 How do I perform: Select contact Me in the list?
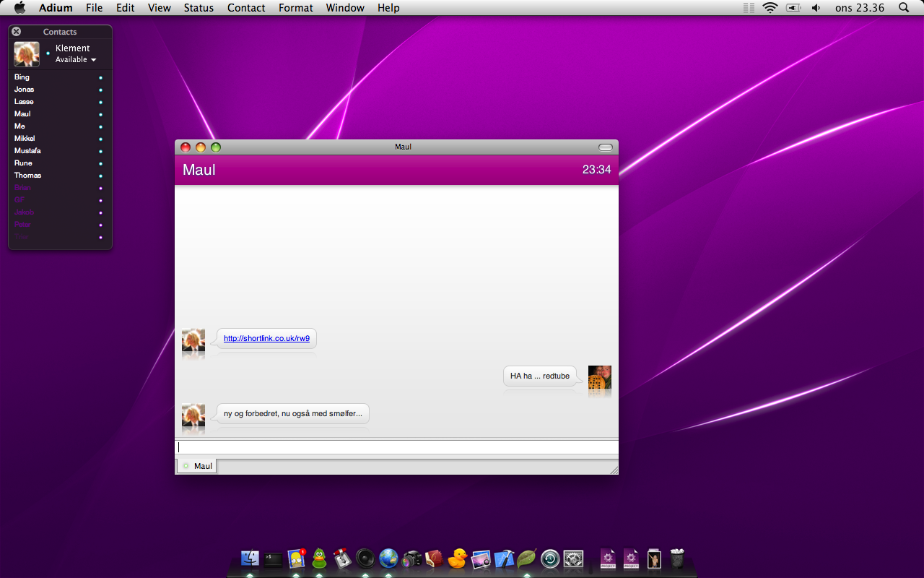coord(58,126)
